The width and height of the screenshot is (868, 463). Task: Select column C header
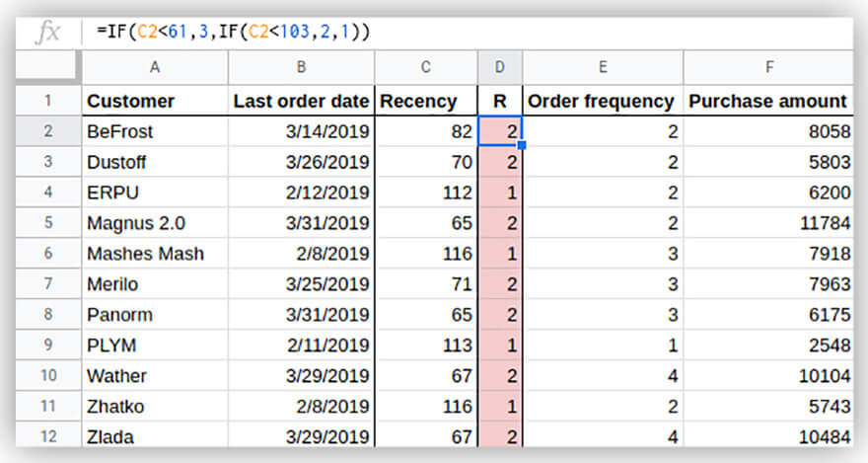tap(426, 67)
